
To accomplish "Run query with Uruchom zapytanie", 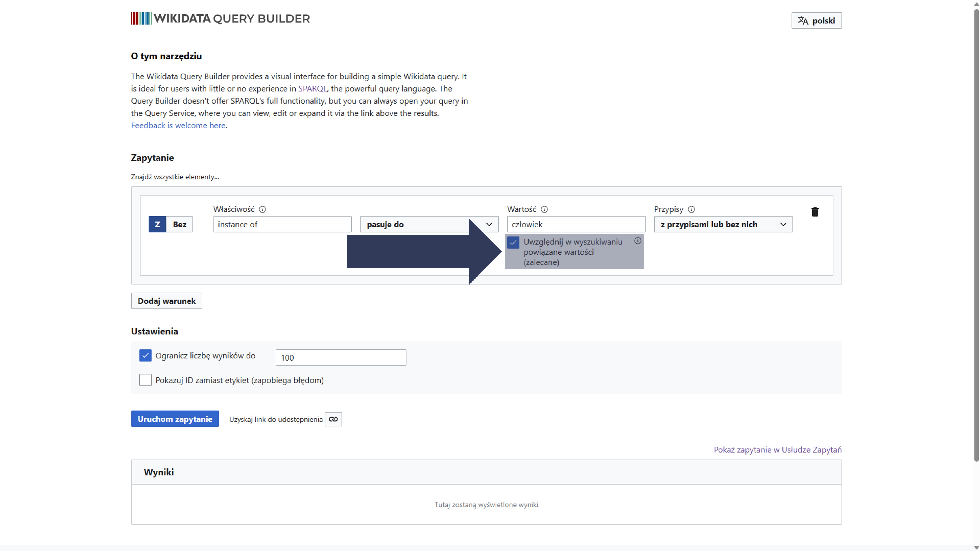I will pyautogui.click(x=175, y=419).
